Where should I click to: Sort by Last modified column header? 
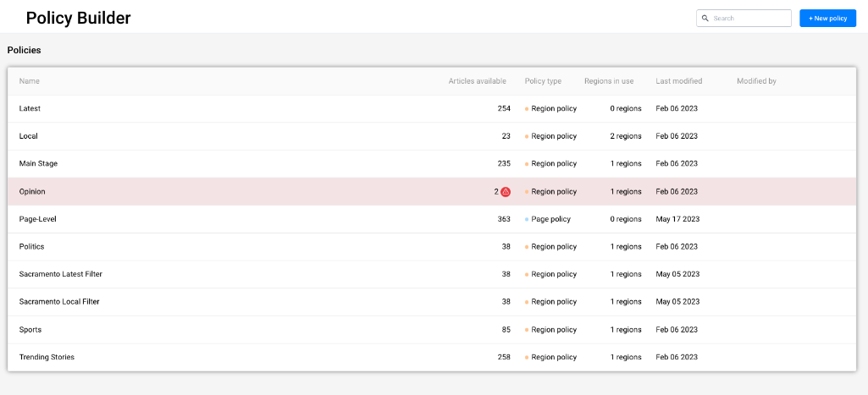[678, 81]
